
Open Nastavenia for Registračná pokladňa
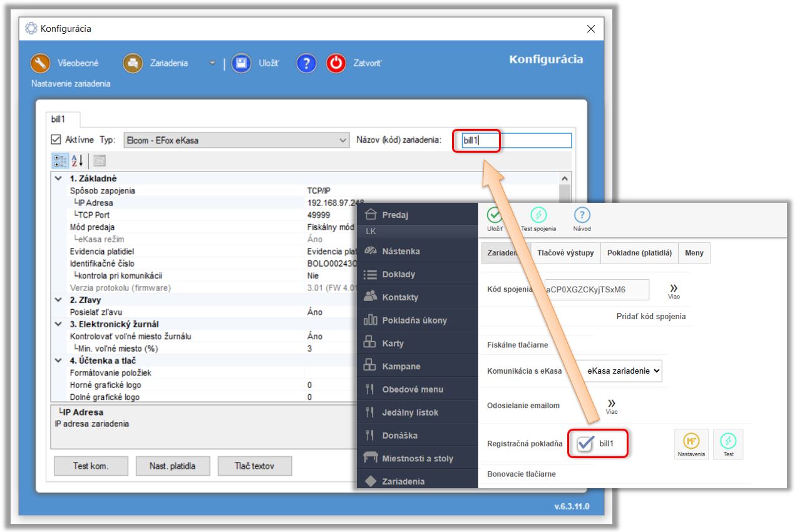click(691, 444)
